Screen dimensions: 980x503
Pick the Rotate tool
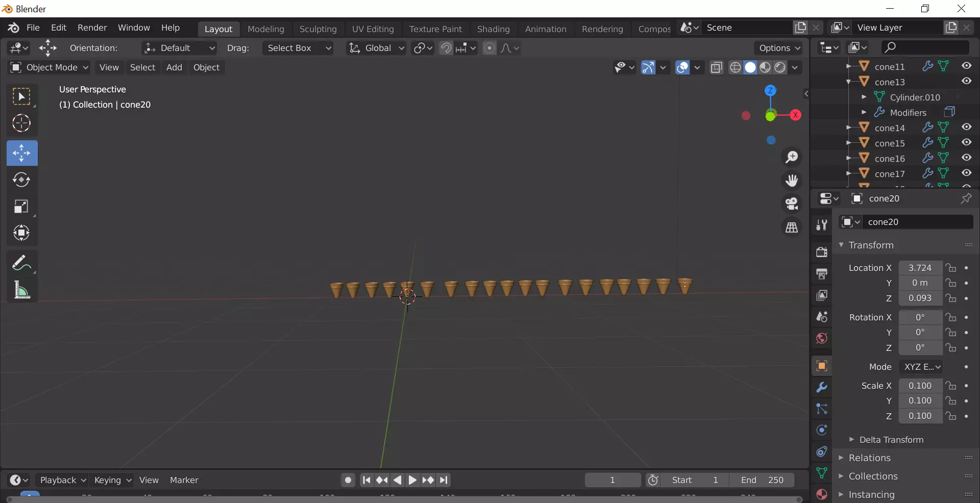pyautogui.click(x=22, y=180)
